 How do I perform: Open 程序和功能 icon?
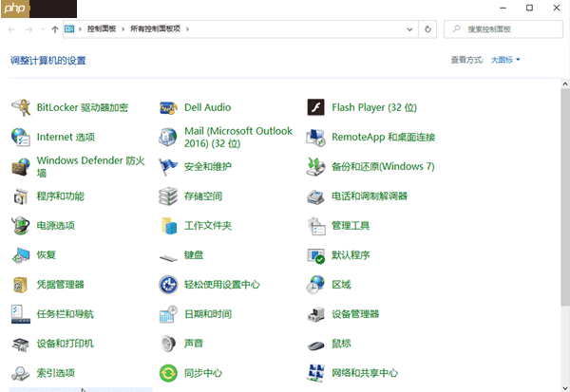[21, 196]
